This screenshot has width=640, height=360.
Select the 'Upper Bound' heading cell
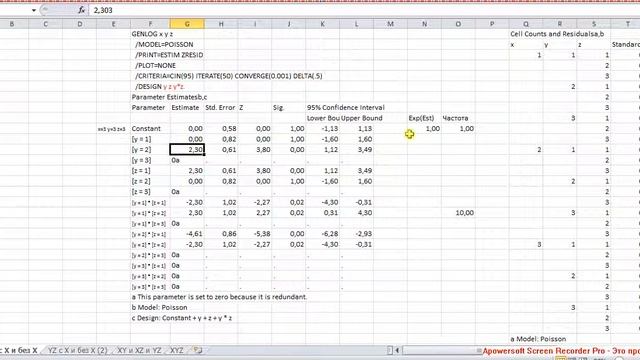pyautogui.click(x=362, y=118)
